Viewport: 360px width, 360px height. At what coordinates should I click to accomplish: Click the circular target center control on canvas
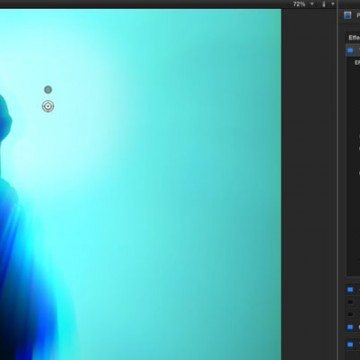click(x=48, y=106)
